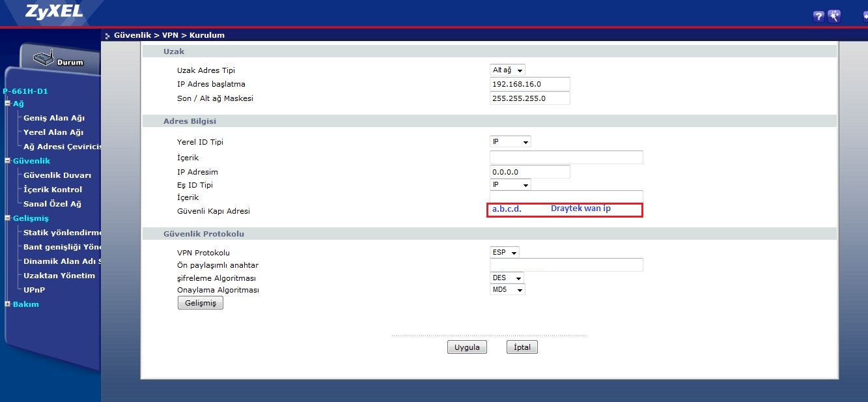Click the Gelişmiş advanced settings button
This screenshot has width=868, height=402.
click(x=200, y=303)
